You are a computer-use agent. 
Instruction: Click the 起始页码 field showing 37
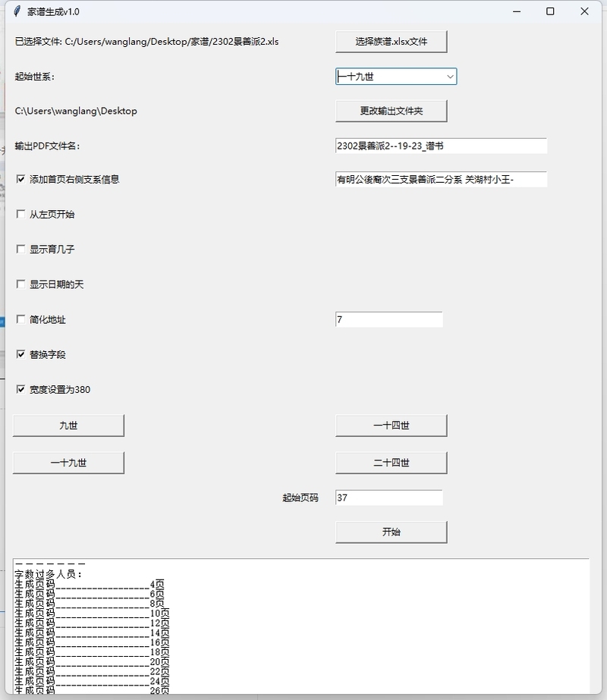tap(389, 498)
